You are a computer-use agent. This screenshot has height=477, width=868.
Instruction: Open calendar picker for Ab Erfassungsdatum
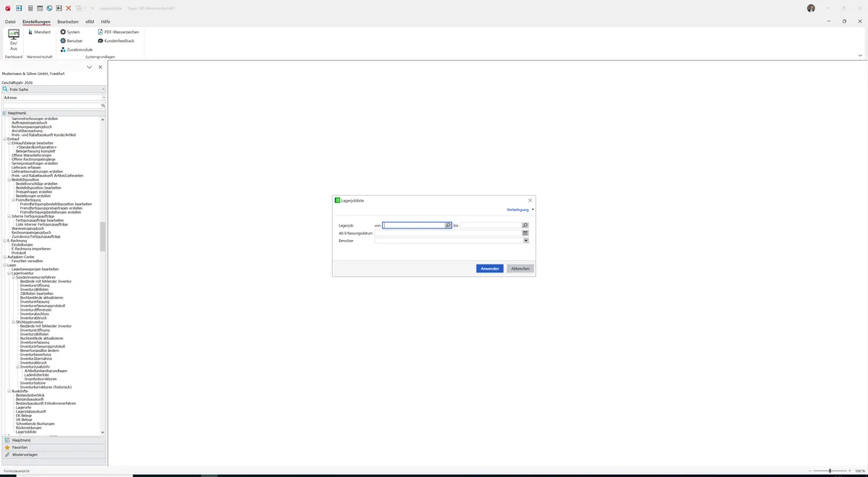525,233
